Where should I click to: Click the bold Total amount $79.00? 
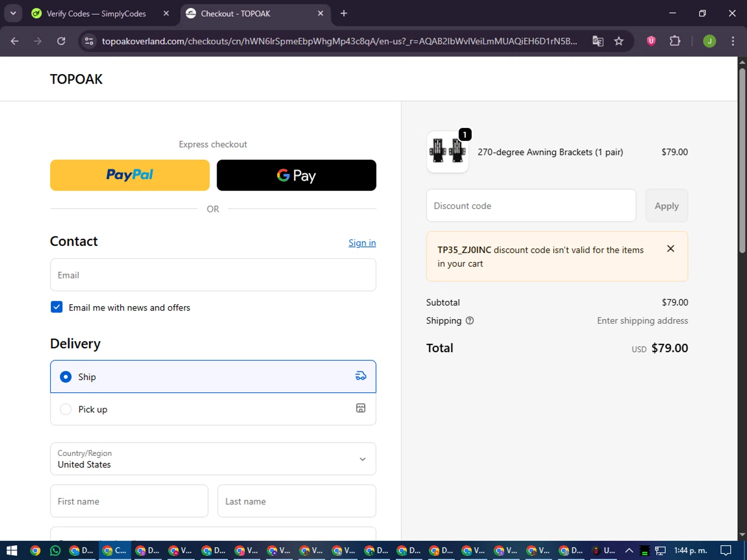pyautogui.click(x=670, y=348)
